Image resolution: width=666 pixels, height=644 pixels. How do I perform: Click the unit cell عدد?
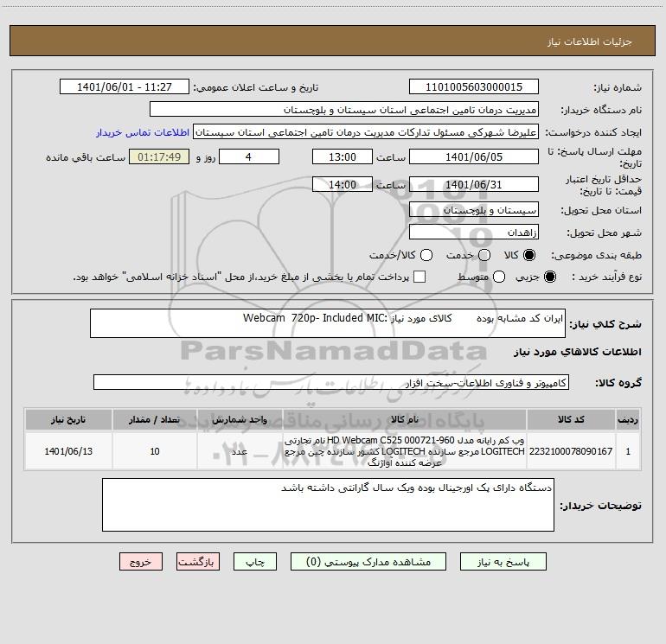click(240, 451)
